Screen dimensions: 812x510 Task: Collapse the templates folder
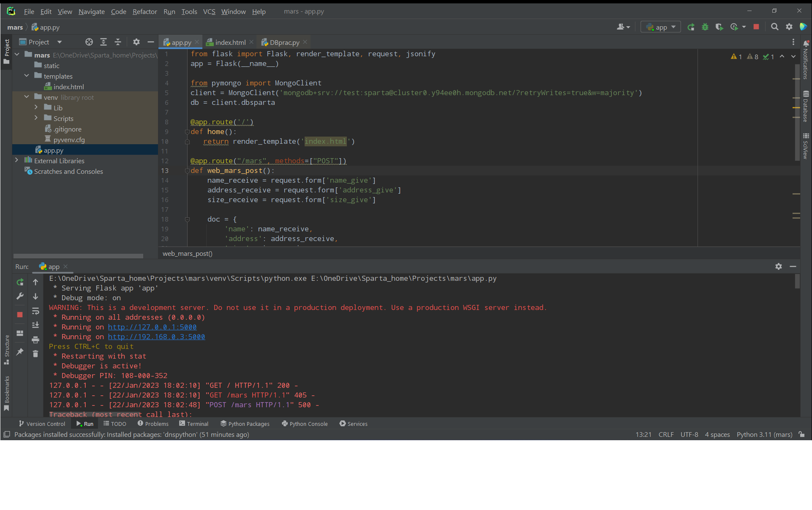[27, 76]
